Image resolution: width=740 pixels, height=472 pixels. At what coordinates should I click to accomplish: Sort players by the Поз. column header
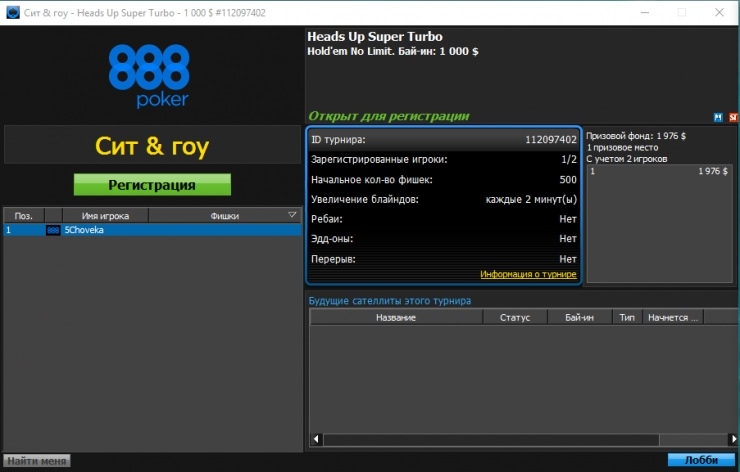point(24,216)
